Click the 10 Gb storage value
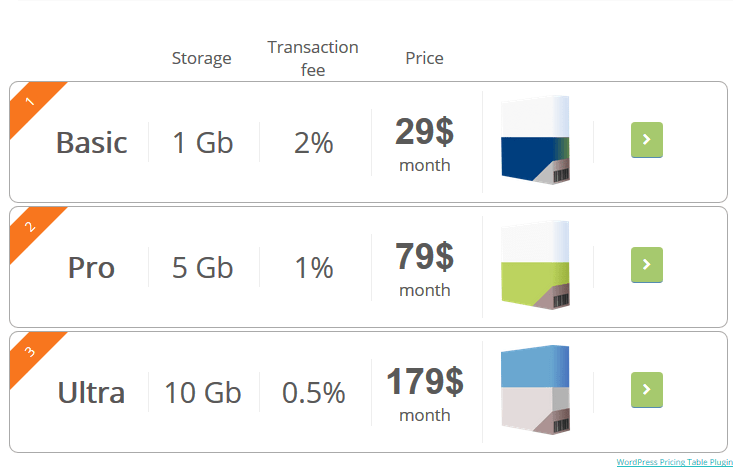742x472 pixels. [203, 393]
